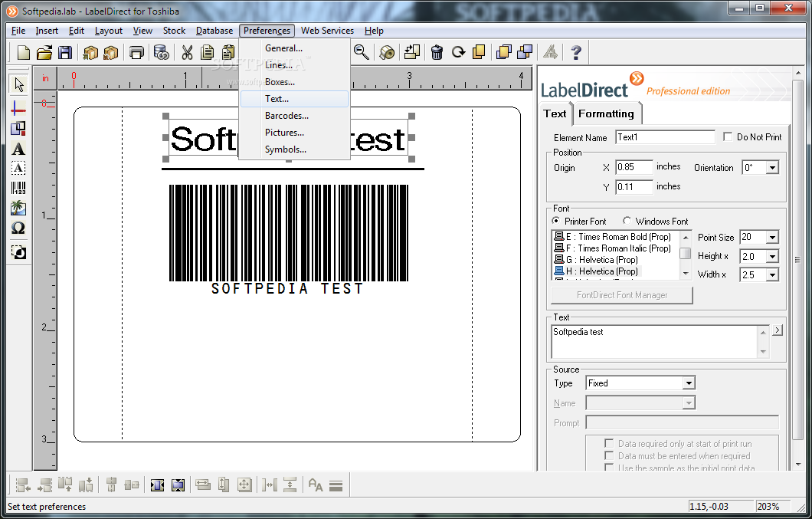Enable the Do Not Print checkbox
This screenshot has height=519, width=812.
[x=728, y=137]
